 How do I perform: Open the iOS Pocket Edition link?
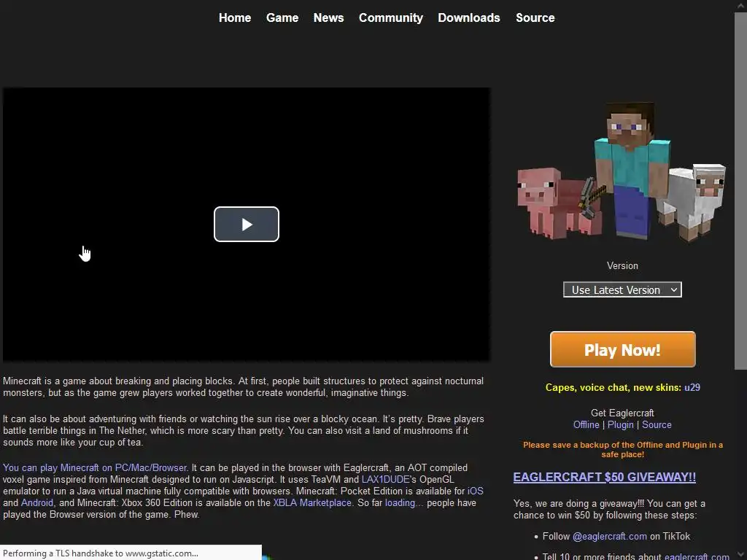(475, 491)
